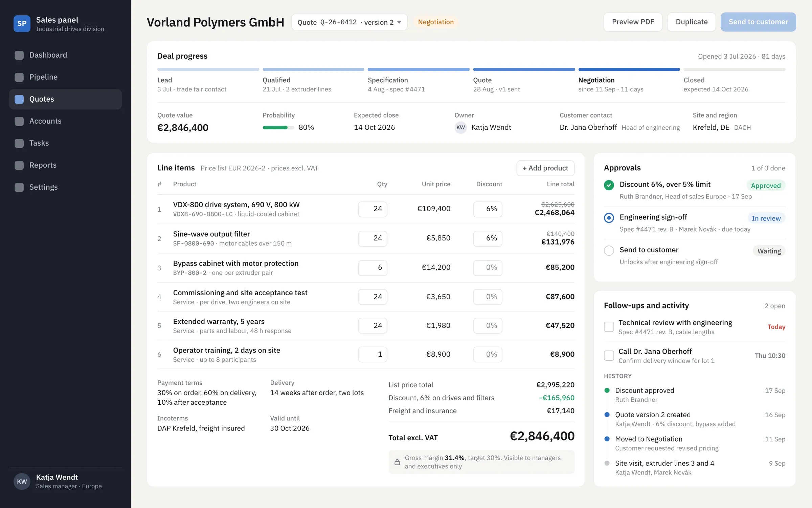
Task: Click the Reports sidebar icon
Action: 19,165
